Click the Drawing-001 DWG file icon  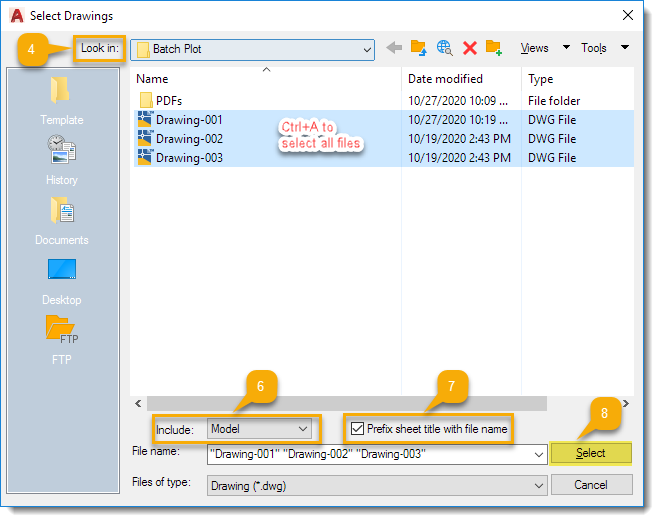point(145,119)
